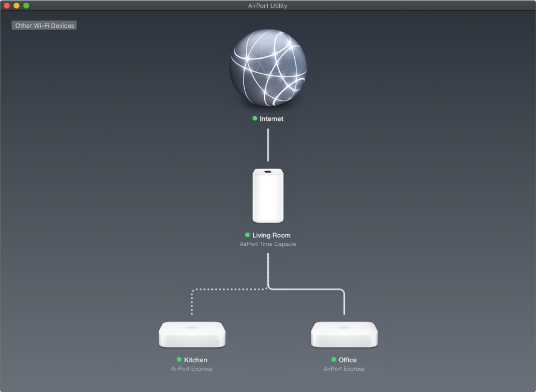536x392 pixels.
Task: Click the AirPort Utility title bar text
Action: tap(268, 6)
